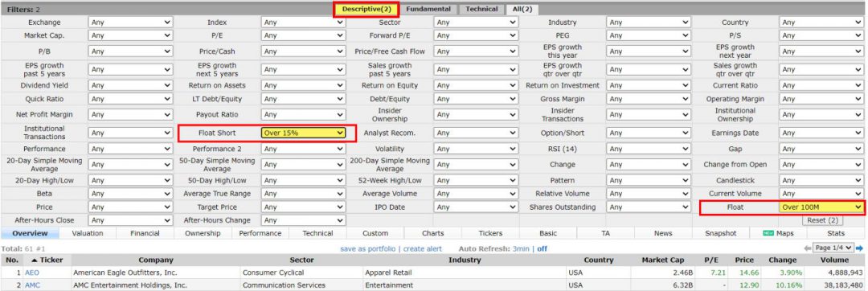Open the Market Cap. dropdown
The image size is (868, 291).
click(x=131, y=35)
